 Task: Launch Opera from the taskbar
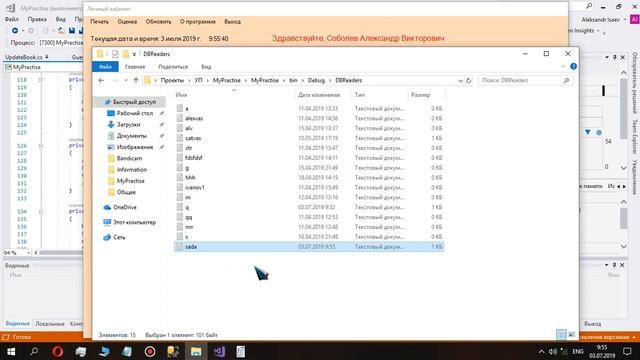(x=58, y=351)
